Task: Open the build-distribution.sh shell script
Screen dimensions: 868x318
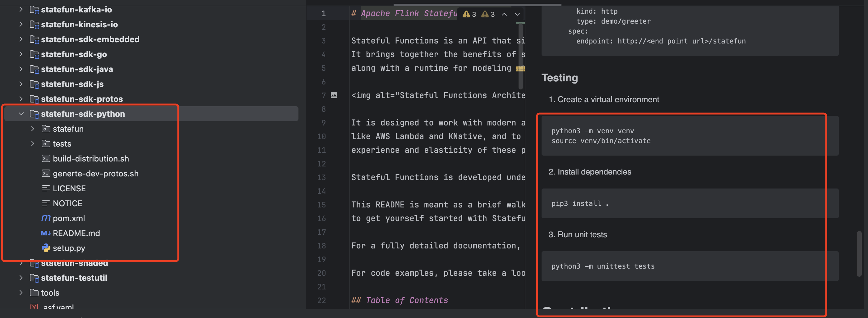Action: click(x=91, y=158)
